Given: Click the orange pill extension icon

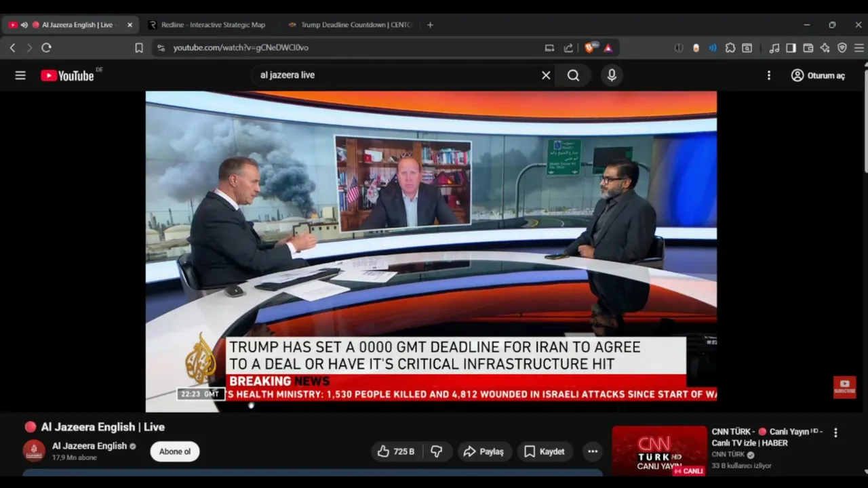Looking at the screenshot, I should [696, 47].
